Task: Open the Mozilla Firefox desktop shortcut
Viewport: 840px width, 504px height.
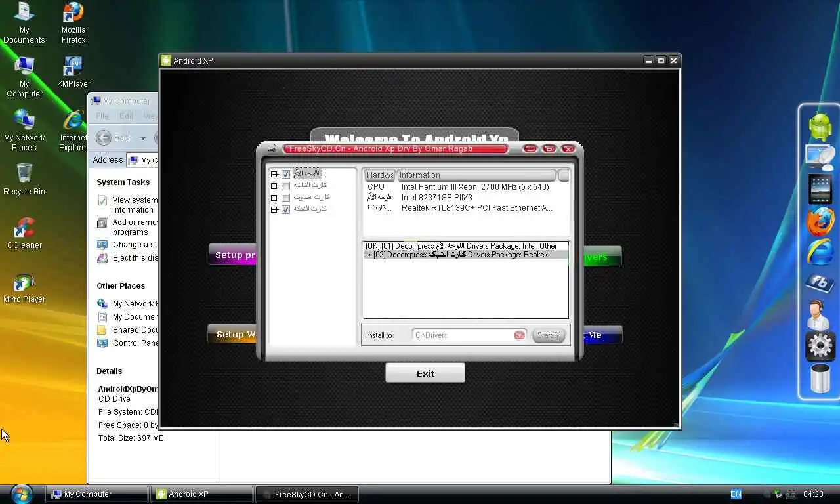Action: click(x=73, y=23)
